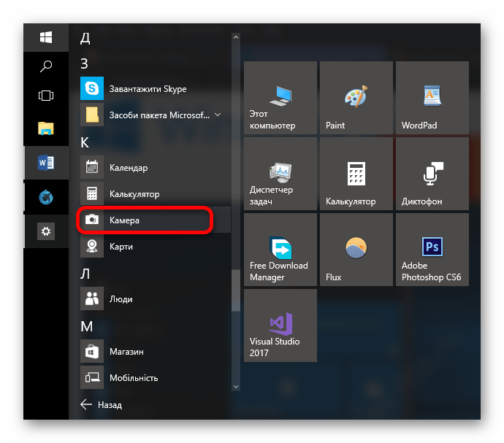Select Календар in the app list
Screen dimensions: 504x443
128,168
